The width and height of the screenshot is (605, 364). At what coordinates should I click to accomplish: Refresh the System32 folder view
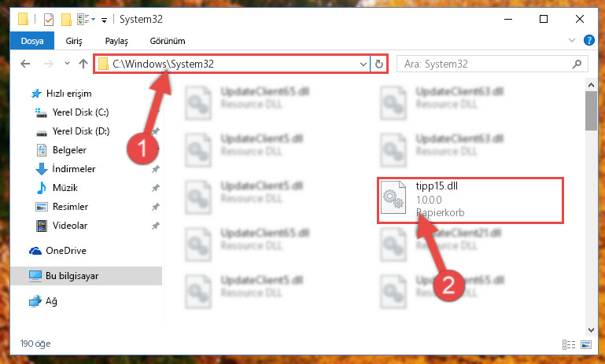[379, 64]
